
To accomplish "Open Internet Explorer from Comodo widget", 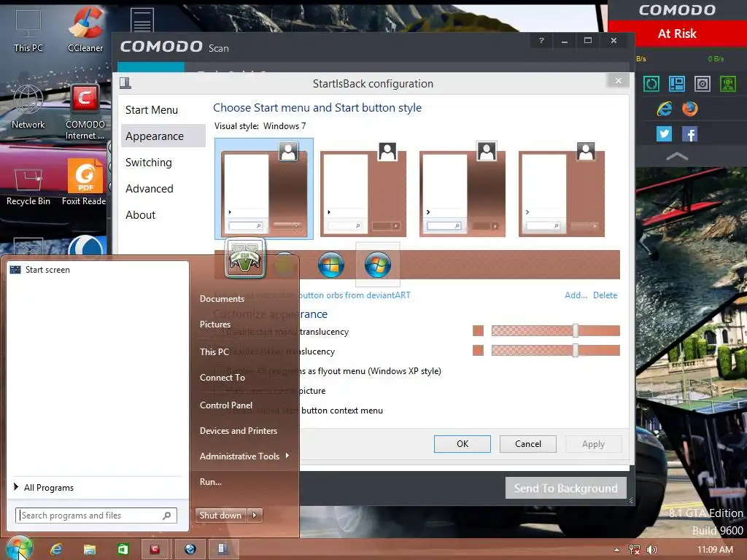I will point(664,109).
